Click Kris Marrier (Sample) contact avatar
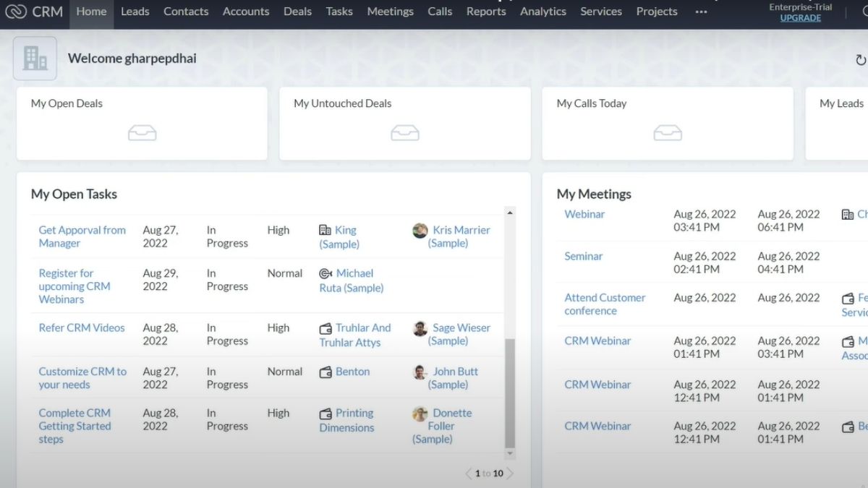 (x=420, y=230)
